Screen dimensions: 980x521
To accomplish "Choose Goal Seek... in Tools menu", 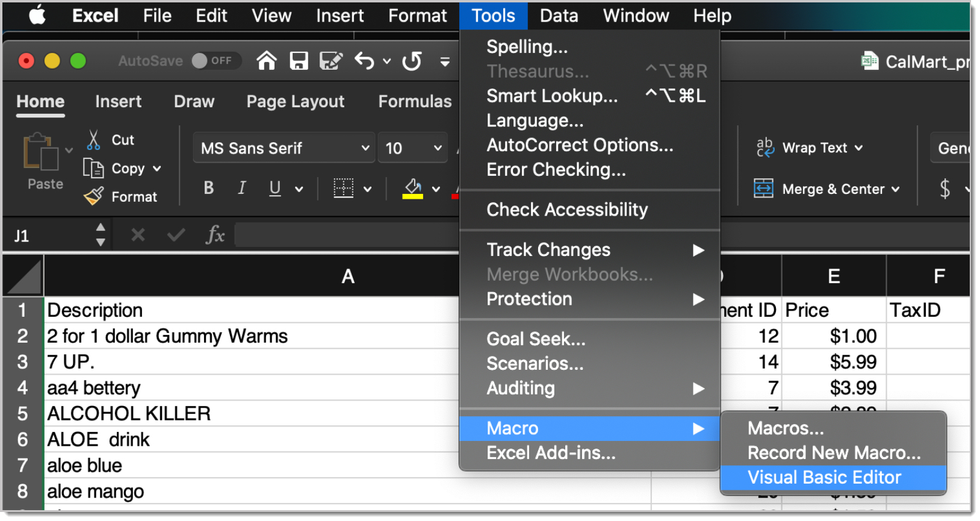I will [x=589, y=339].
